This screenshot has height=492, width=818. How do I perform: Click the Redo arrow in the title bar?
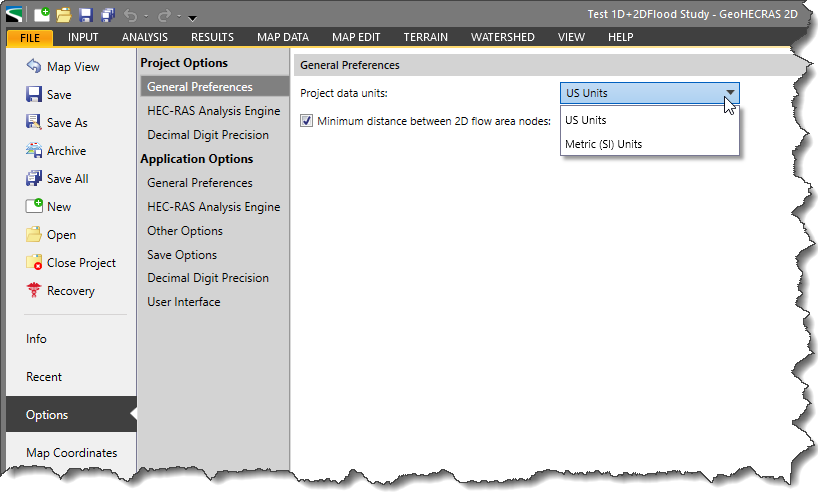click(x=164, y=16)
